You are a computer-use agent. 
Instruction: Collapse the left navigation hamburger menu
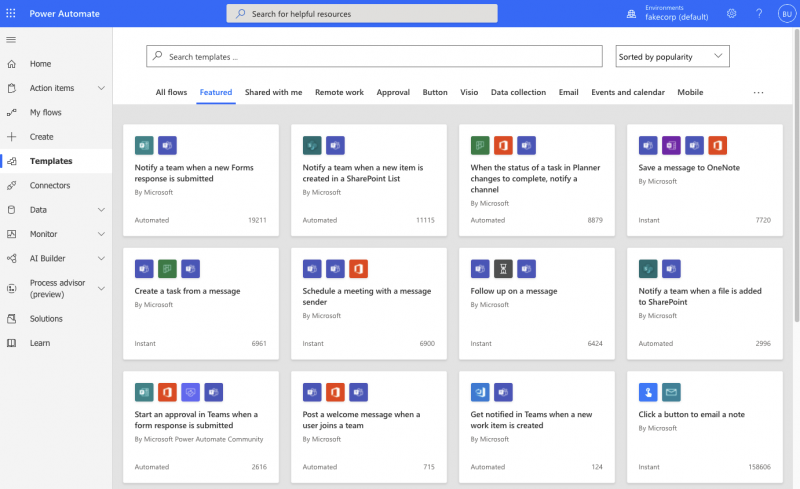click(11, 39)
